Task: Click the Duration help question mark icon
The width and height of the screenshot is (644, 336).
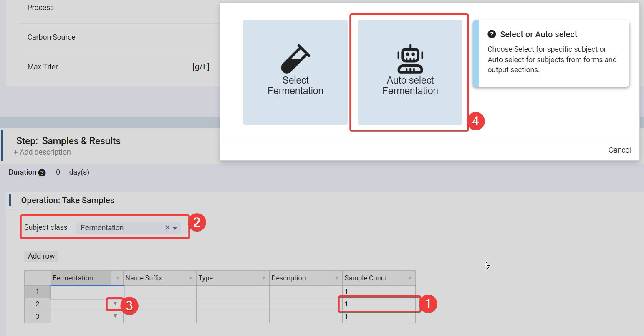Action: tap(42, 173)
